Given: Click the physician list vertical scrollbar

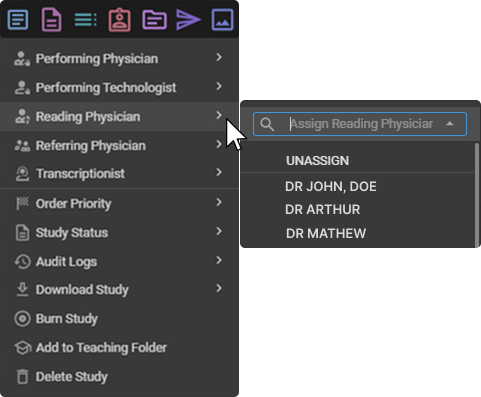Looking at the screenshot, I should coord(477,195).
